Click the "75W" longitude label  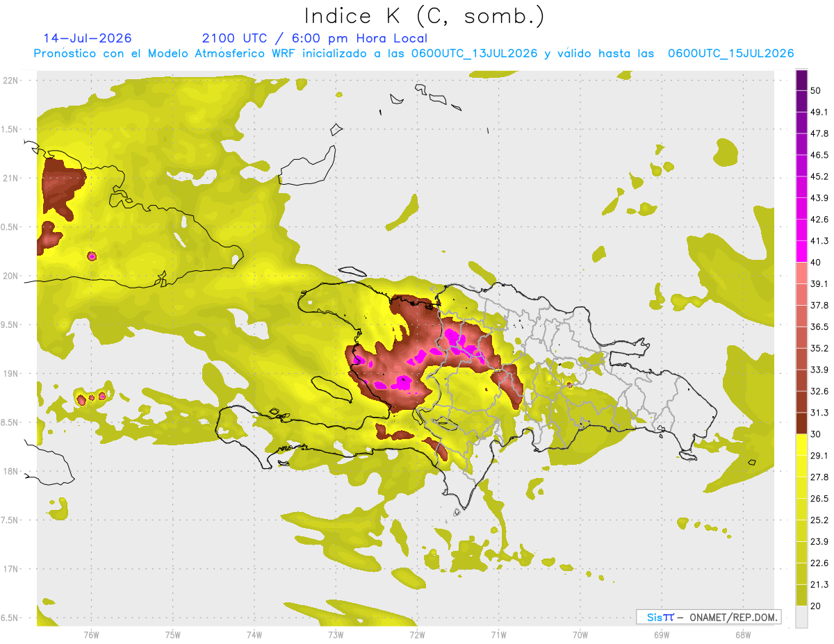tap(172, 634)
